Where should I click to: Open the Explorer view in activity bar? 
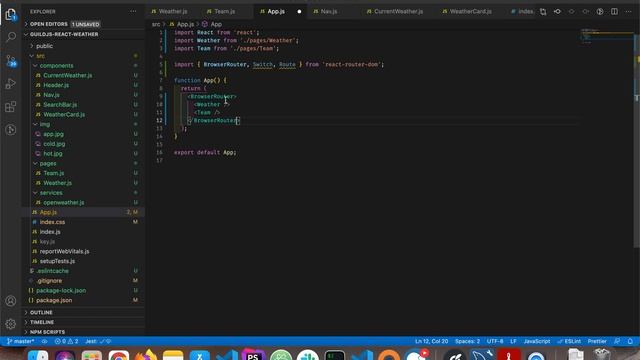[x=11, y=15]
